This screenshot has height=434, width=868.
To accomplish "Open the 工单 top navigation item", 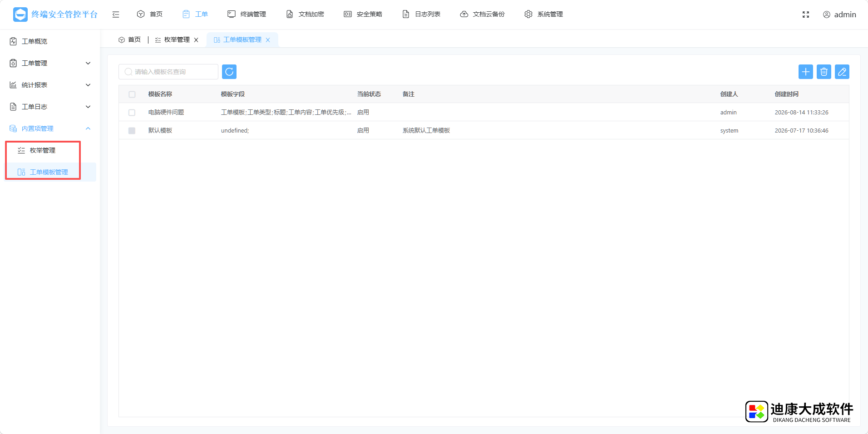I will (195, 14).
